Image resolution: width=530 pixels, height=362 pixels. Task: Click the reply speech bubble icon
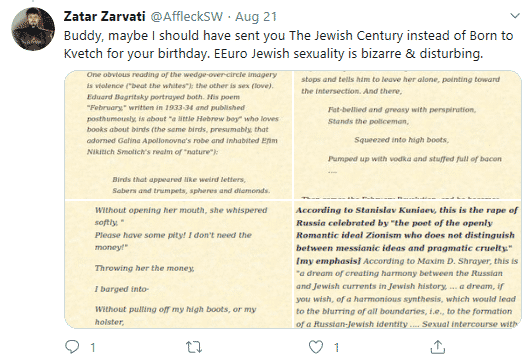[72, 347]
